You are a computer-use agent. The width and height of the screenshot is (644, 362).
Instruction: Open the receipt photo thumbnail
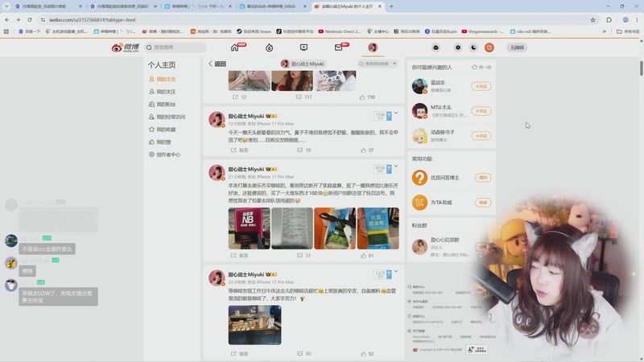pos(292,228)
